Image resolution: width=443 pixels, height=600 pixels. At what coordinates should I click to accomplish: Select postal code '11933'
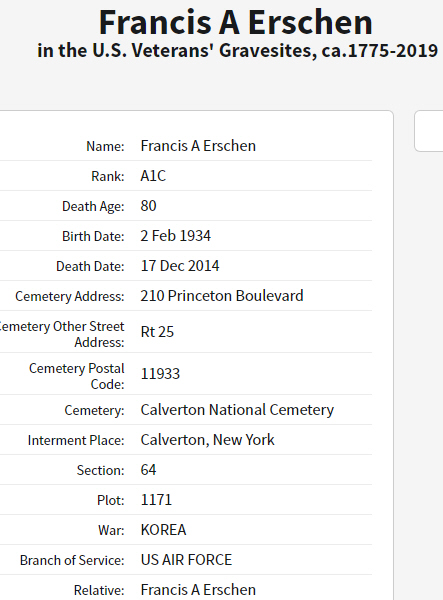point(160,374)
